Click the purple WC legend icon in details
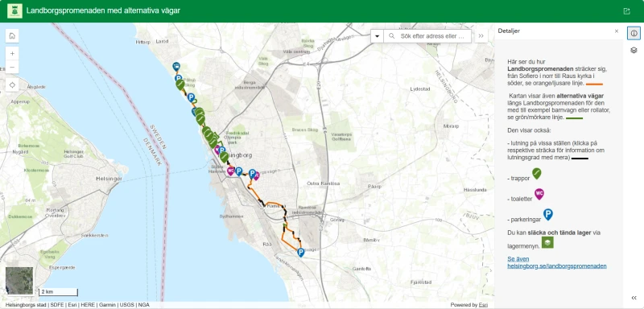This screenshot has width=644, height=309. click(539, 194)
